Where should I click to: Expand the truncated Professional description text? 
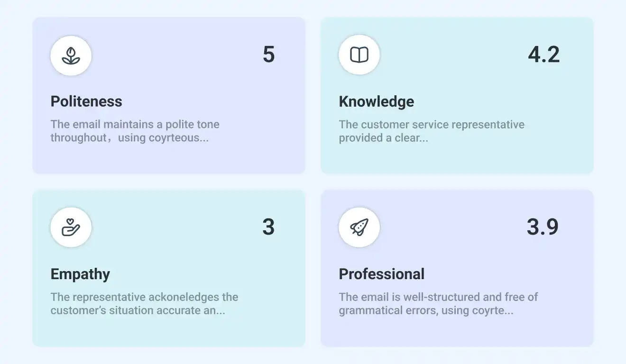[x=438, y=304]
